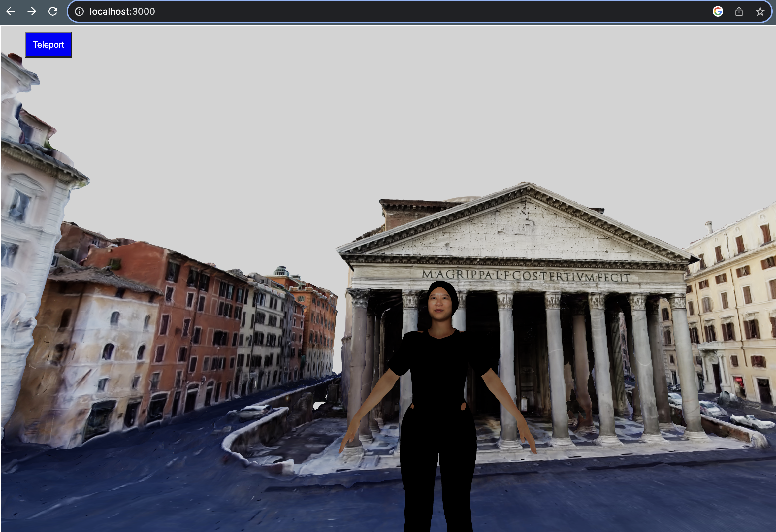Open the share page icon

pos(739,11)
